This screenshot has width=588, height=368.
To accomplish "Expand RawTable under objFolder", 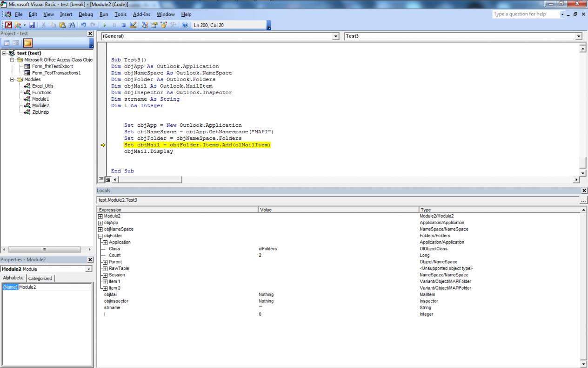I will [x=105, y=268].
